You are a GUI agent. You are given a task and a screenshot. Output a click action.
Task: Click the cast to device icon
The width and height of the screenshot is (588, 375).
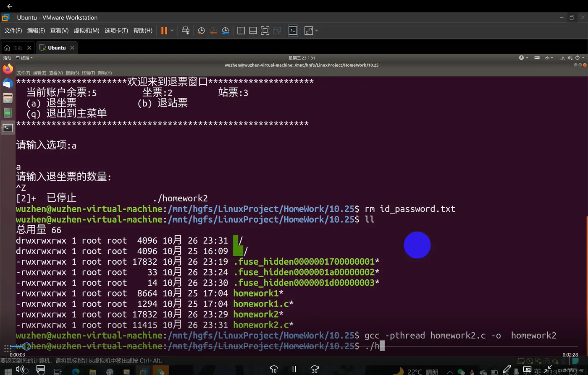(527, 369)
